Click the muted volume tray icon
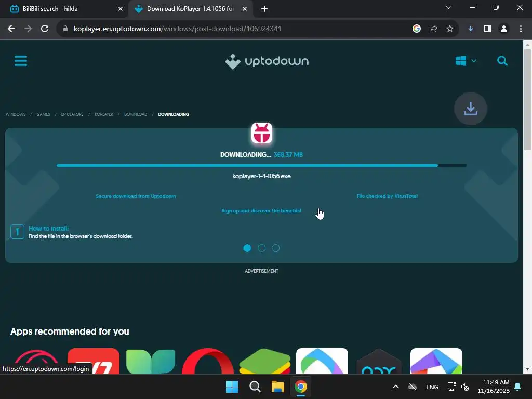 tap(465, 387)
